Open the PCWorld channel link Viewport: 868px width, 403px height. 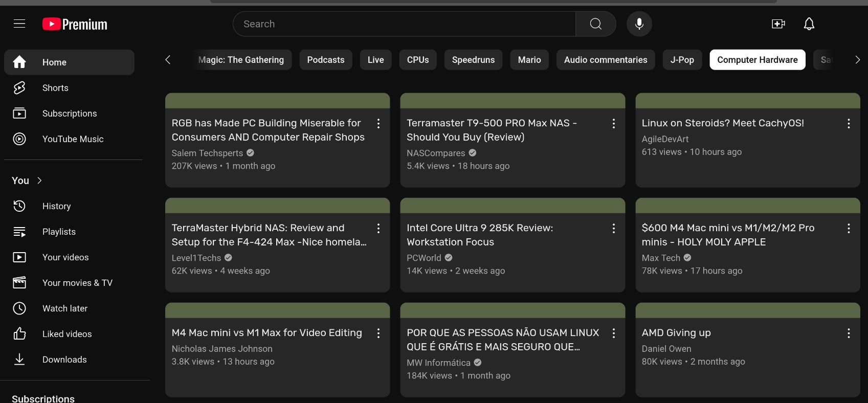click(x=424, y=258)
